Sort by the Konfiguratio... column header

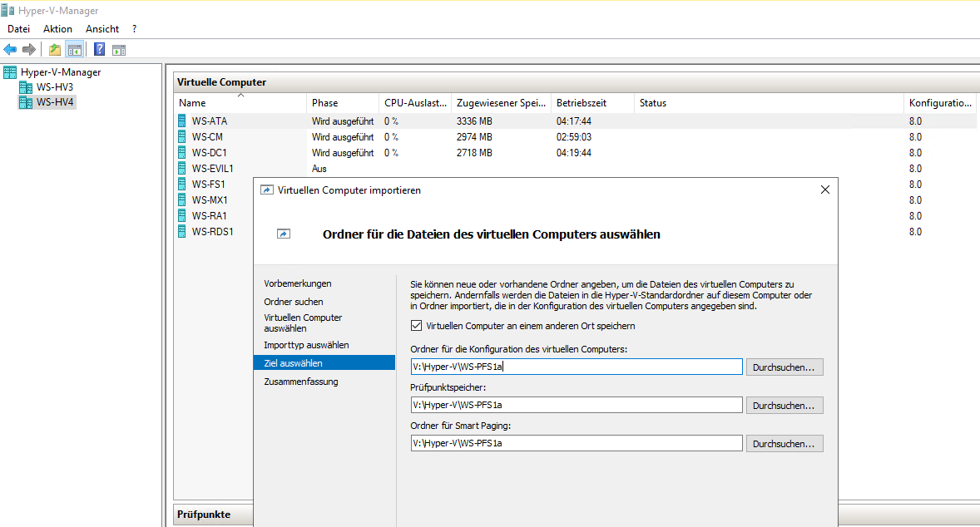[x=940, y=103]
